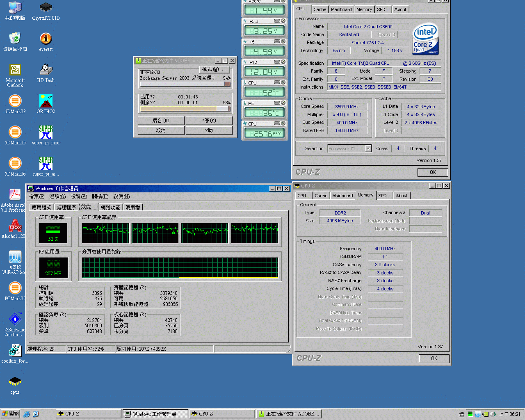Launch Alcohol 120% from the desktop
This screenshot has width=525, height=420.
(14, 229)
